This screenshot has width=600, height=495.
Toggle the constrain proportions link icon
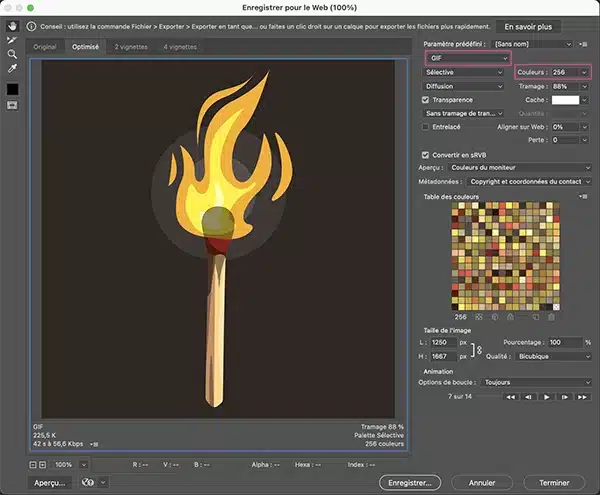479,350
